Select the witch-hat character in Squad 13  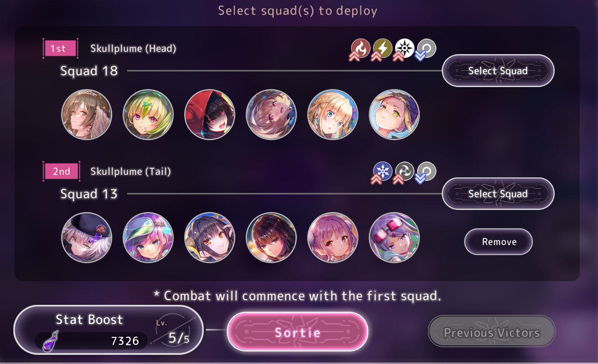[87, 237]
